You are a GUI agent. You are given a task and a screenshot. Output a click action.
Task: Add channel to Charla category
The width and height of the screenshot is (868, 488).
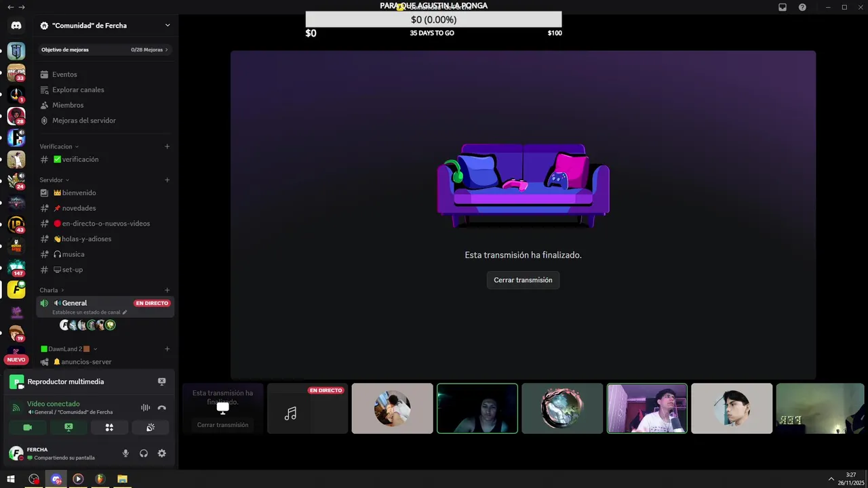(x=167, y=290)
